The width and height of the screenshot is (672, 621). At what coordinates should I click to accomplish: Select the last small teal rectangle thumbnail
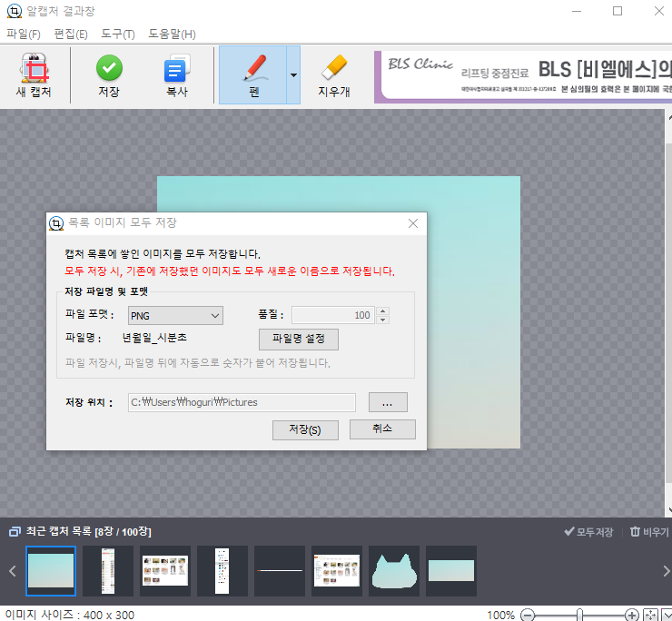(x=450, y=571)
